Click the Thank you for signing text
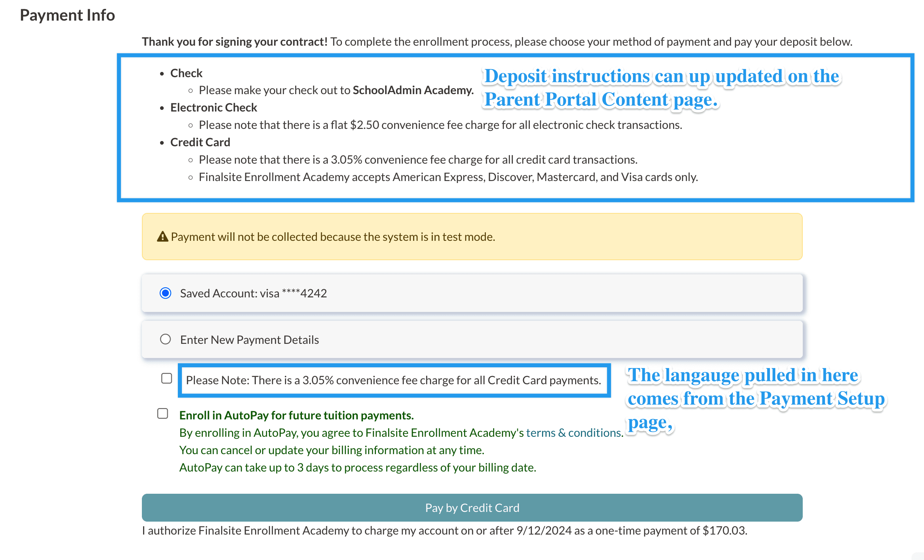 (234, 42)
